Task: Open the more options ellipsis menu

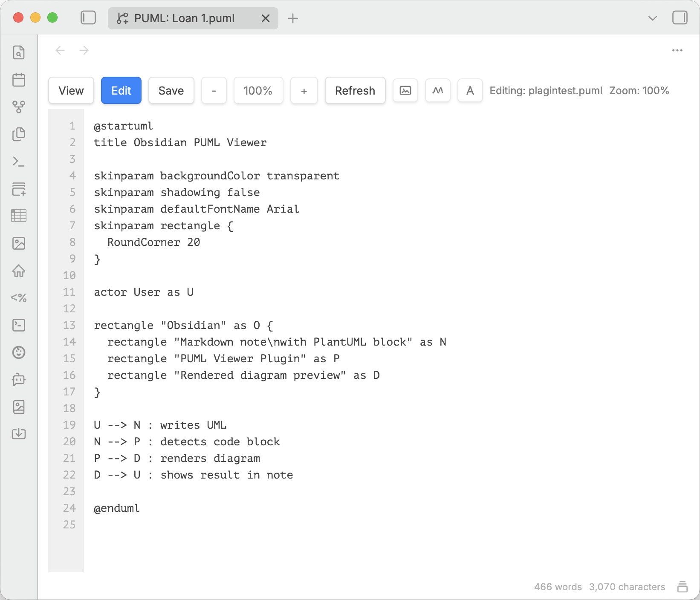Action: [x=677, y=50]
